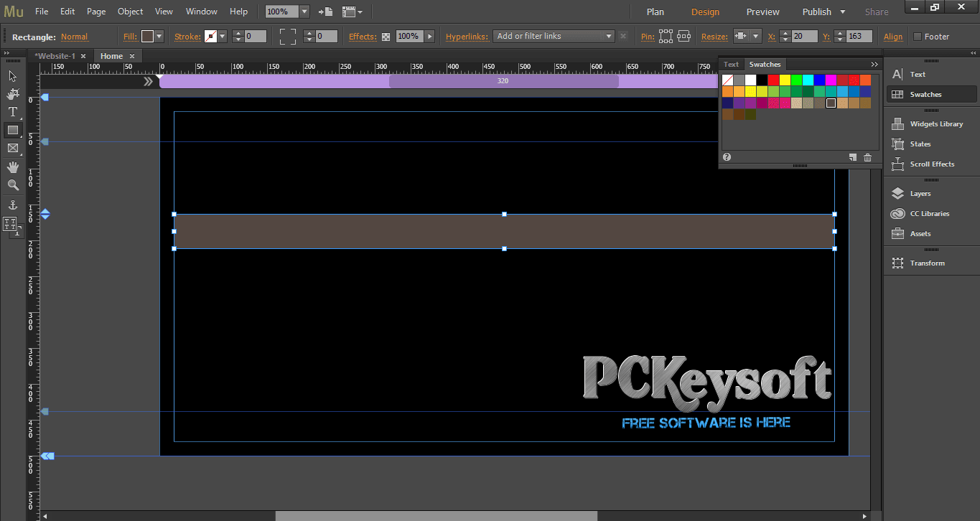The image size is (980, 521).
Task: Switch to the *Website-1 tab
Action: click(55, 56)
